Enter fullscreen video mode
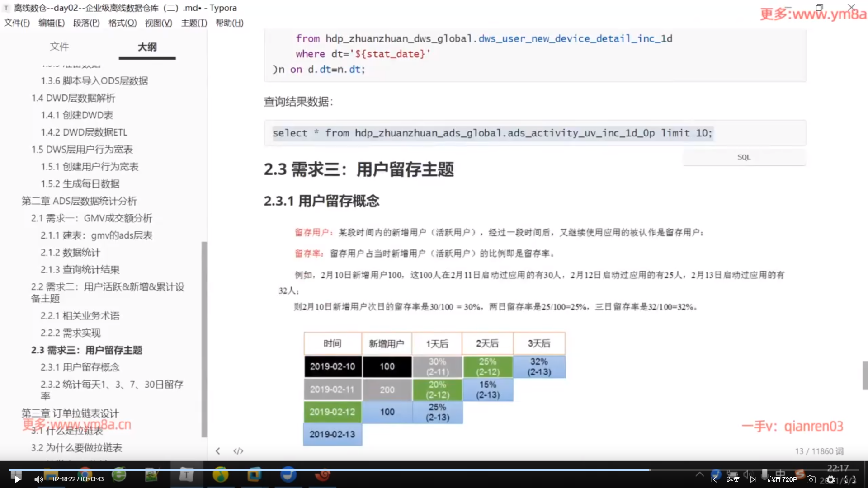The width and height of the screenshot is (868, 488). [850, 479]
